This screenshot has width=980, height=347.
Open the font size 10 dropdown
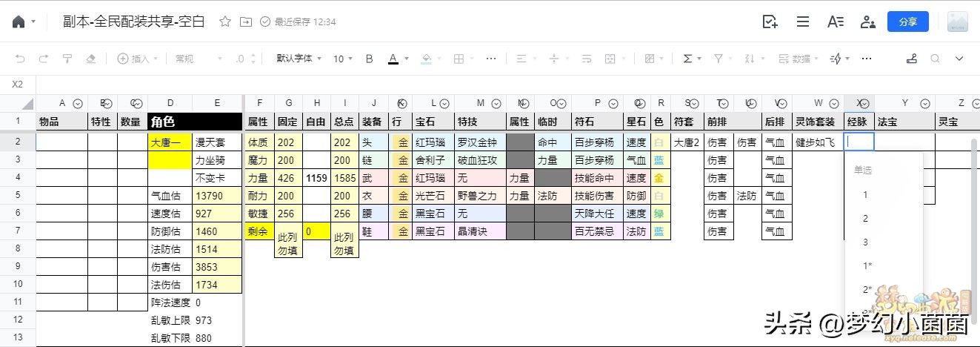tap(342, 59)
